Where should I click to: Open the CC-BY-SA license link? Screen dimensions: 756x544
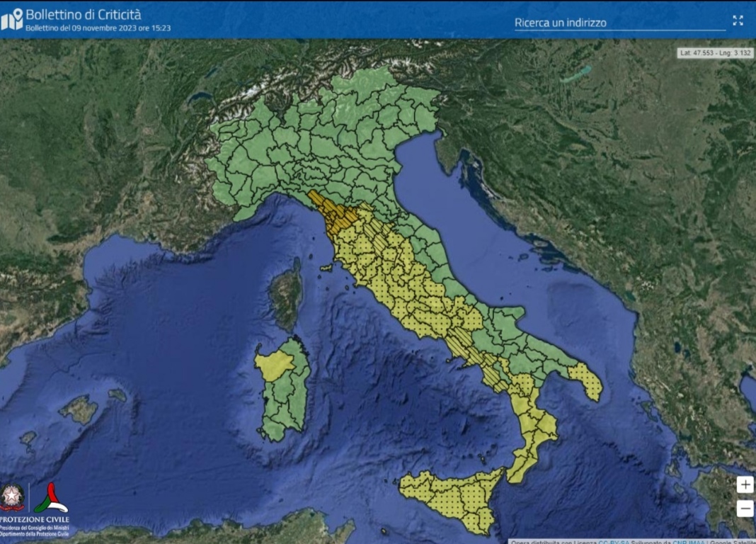[613, 541]
